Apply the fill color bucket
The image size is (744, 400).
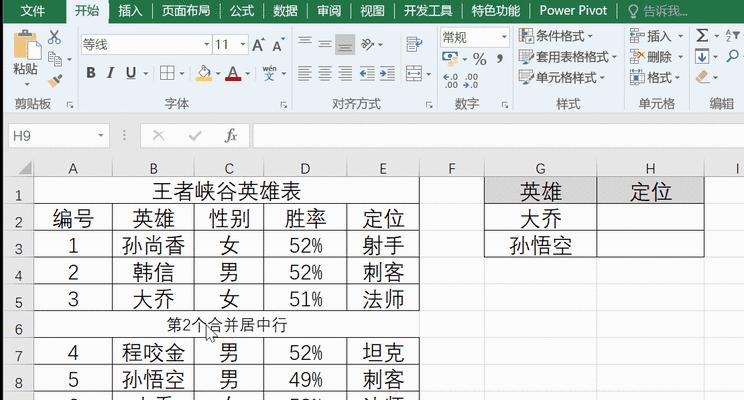pos(204,73)
